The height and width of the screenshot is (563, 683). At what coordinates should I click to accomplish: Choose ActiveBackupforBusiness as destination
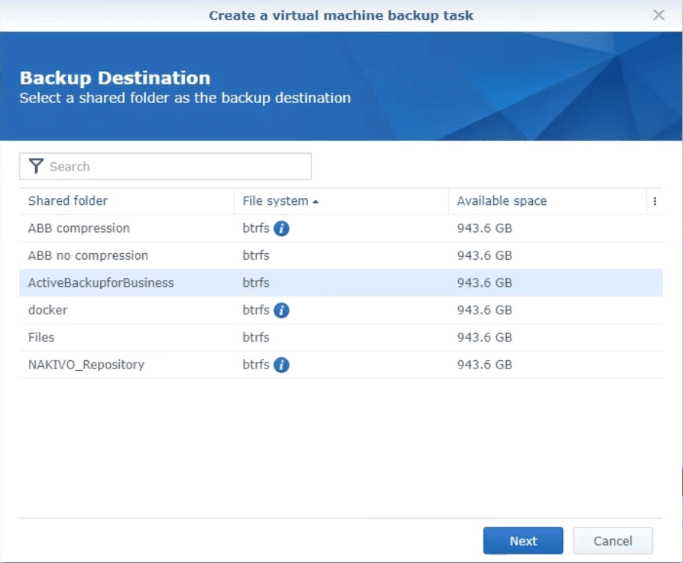click(x=101, y=283)
